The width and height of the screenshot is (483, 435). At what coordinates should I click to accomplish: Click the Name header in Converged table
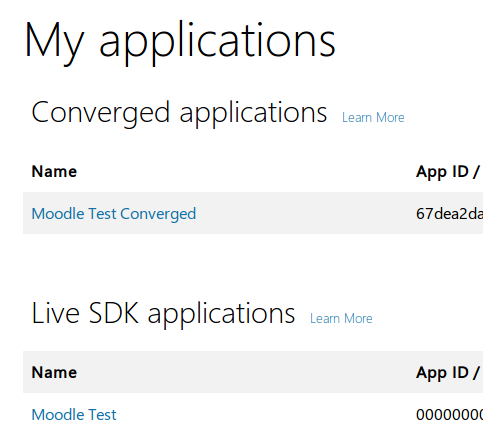click(x=54, y=171)
